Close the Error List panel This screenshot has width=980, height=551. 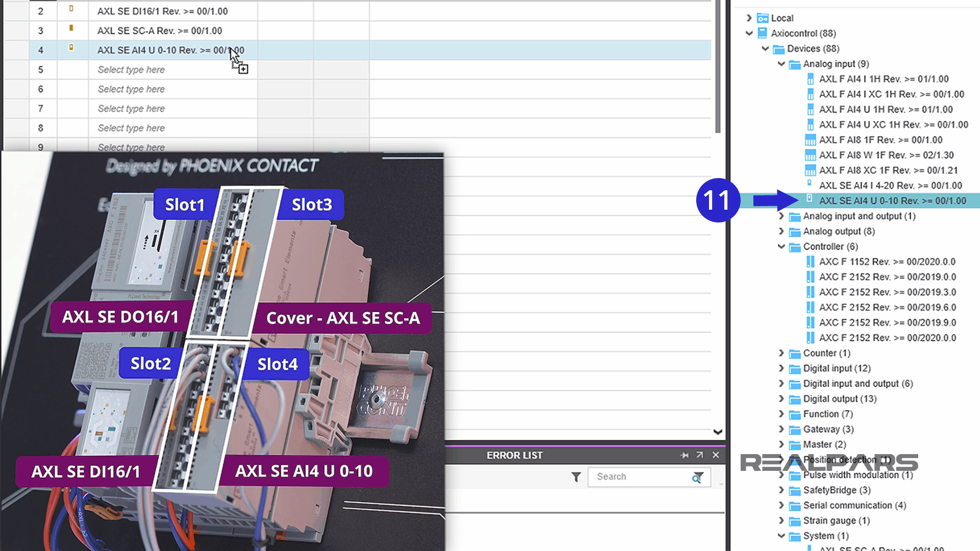pyautogui.click(x=716, y=455)
